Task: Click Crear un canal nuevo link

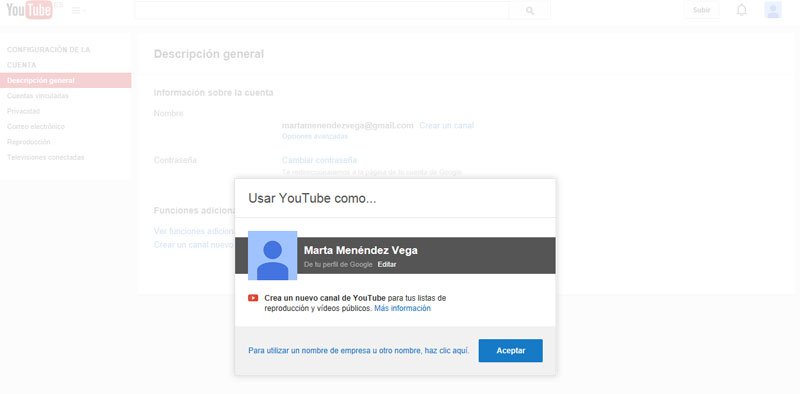Action: pyautogui.click(x=194, y=244)
